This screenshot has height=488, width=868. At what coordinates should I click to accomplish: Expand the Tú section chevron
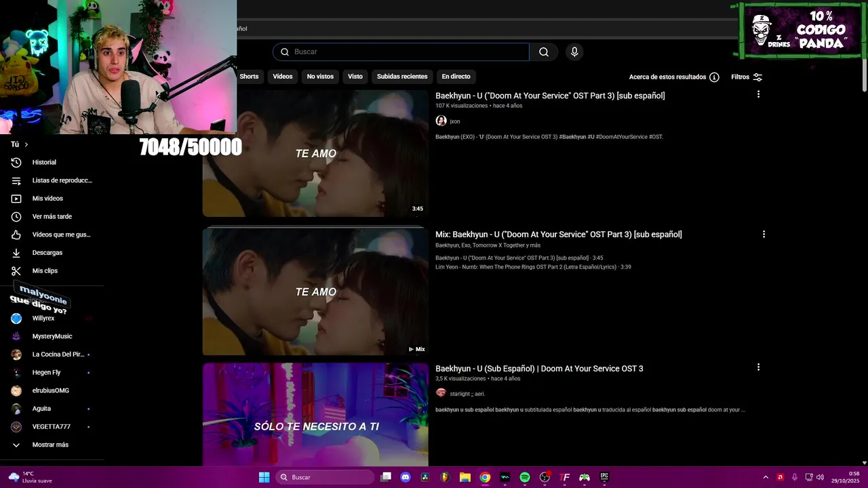(26, 144)
